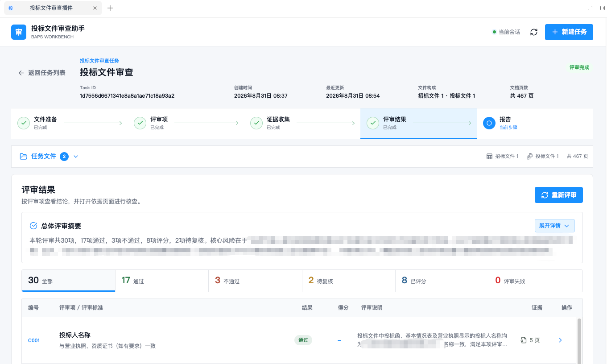
Task: Toggle the side panel icon at top right
Action: tap(603, 8)
